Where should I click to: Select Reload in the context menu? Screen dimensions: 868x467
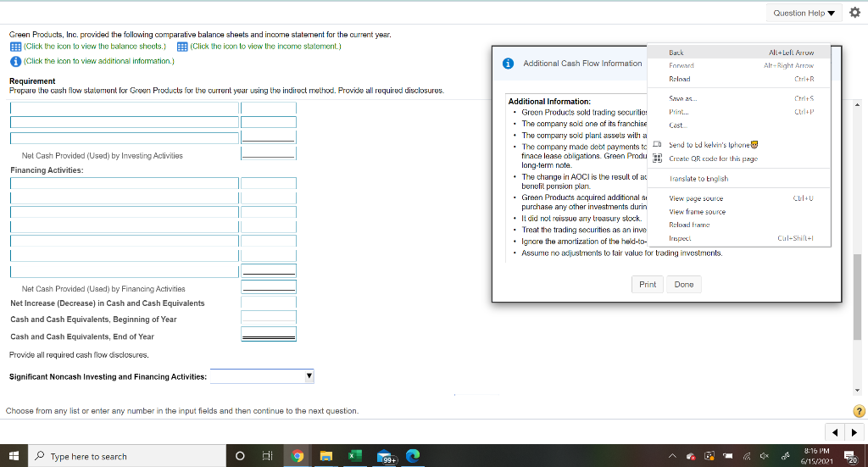click(738, 79)
